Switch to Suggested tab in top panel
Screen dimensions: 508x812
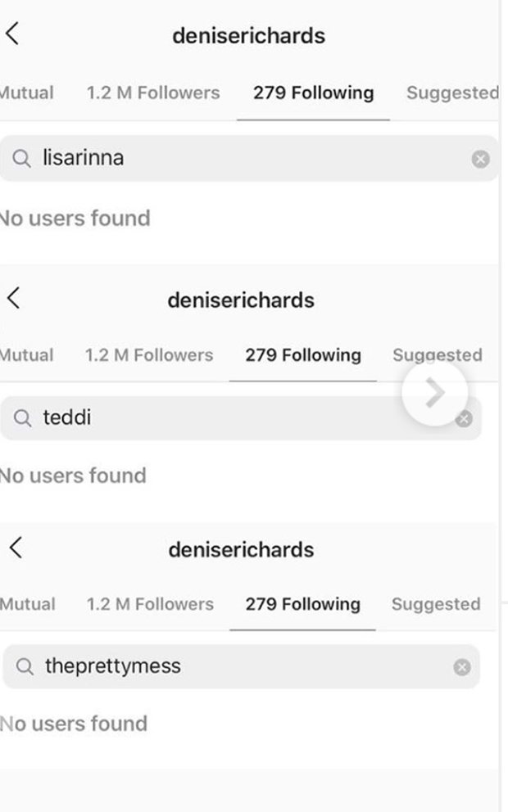click(451, 92)
